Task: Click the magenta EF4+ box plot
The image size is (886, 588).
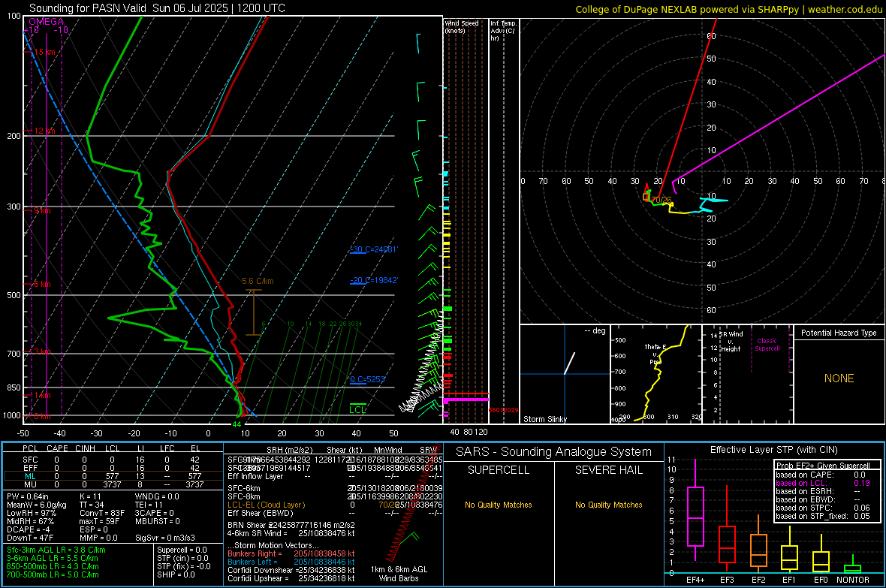Action: click(x=695, y=516)
